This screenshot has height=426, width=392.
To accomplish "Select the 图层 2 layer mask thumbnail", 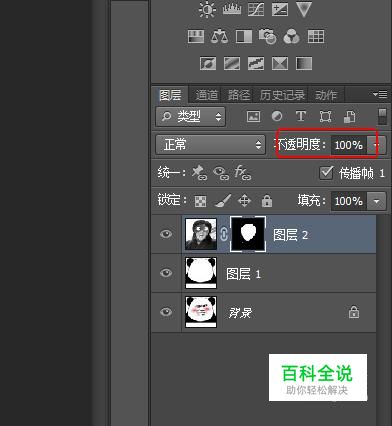I will (x=248, y=233).
